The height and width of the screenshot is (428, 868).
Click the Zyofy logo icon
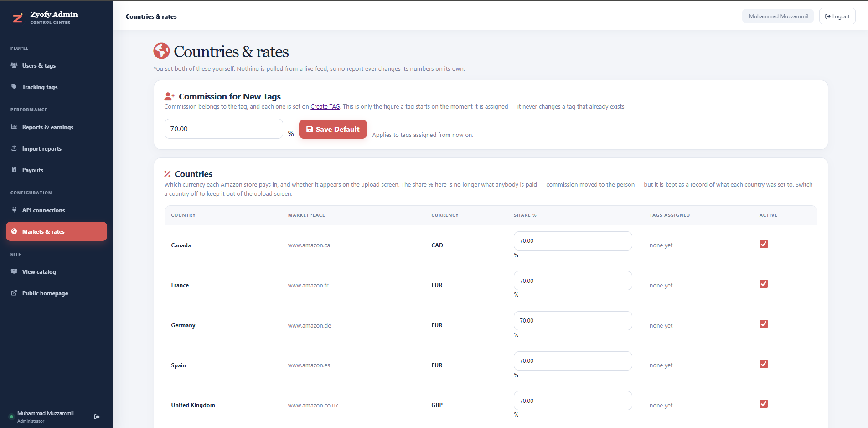coord(18,18)
